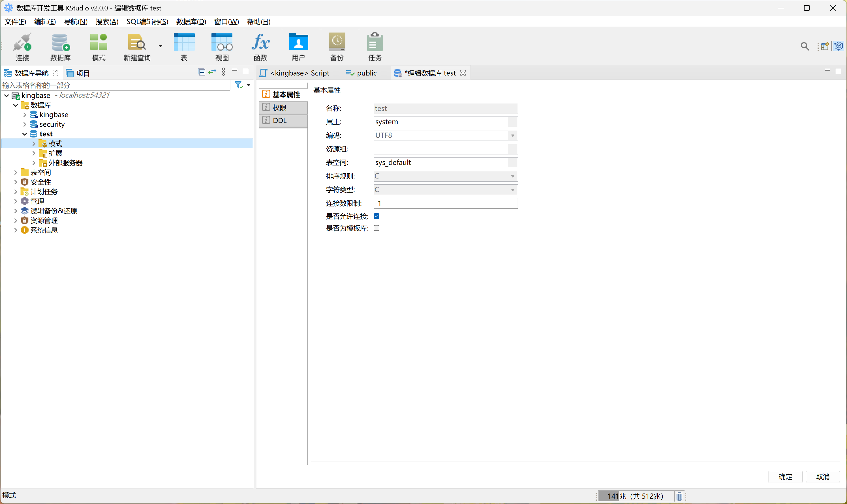The height and width of the screenshot is (504, 847).
Task: Open the 视图 (View) toolbar icon
Action: (x=222, y=47)
